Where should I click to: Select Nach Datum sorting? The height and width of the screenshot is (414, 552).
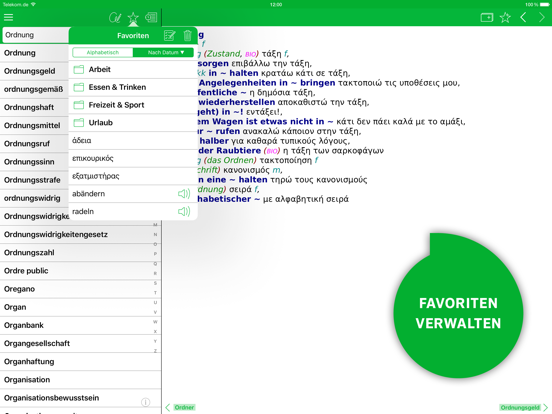(x=163, y=52)
